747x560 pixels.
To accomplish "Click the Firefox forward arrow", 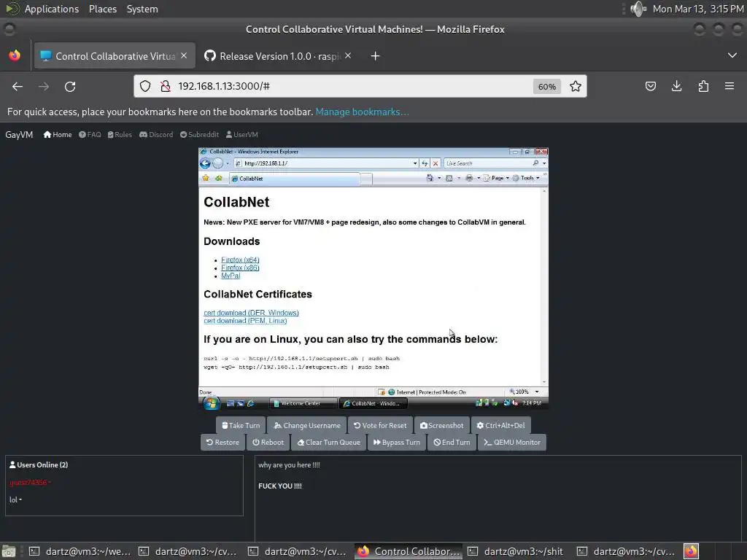I will coord(44,86).
